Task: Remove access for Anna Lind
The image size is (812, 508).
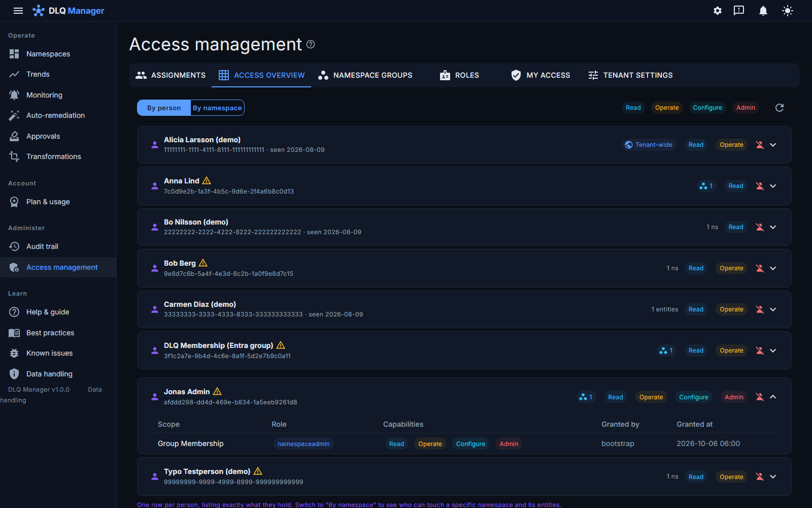Action: point(760,186)
